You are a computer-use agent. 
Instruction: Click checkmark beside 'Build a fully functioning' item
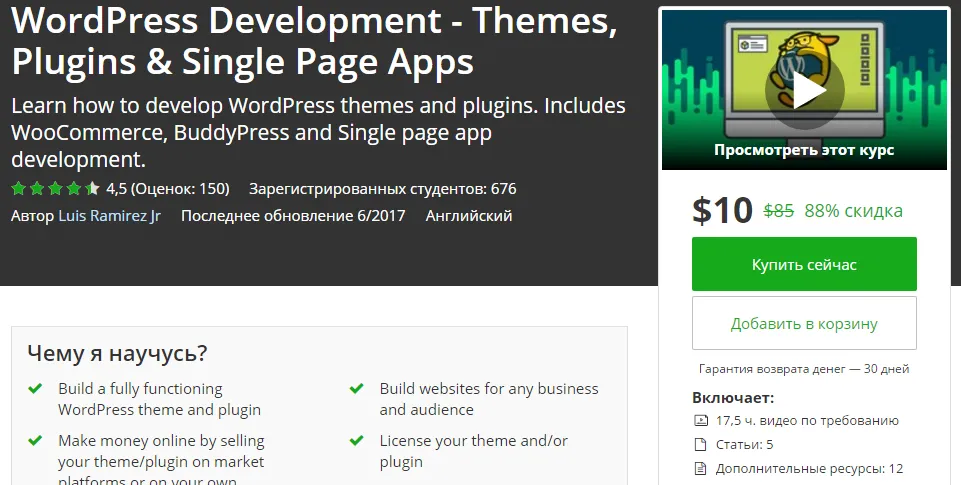tap(35, 388)
